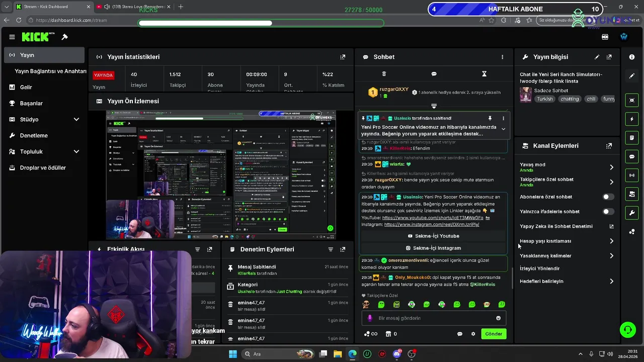
Task: Toggle the broadcast signal widget icon in the right sidebar
Action: tap(632, 175)
